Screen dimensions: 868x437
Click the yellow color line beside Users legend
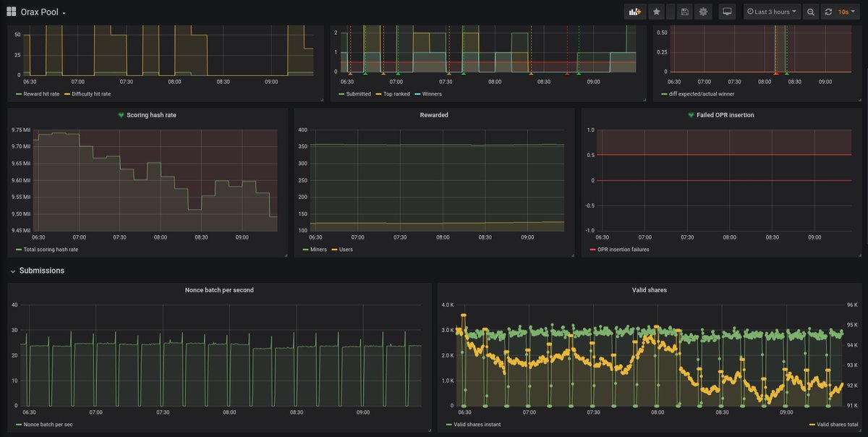point(334,250)
